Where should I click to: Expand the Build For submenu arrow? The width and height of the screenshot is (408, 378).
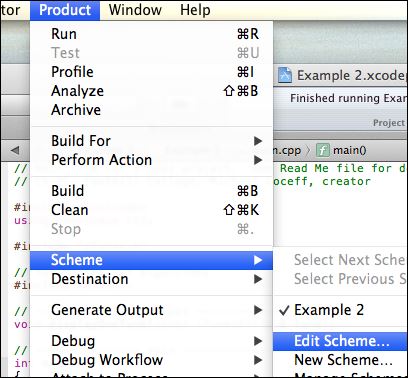click(x=258, y=141)
